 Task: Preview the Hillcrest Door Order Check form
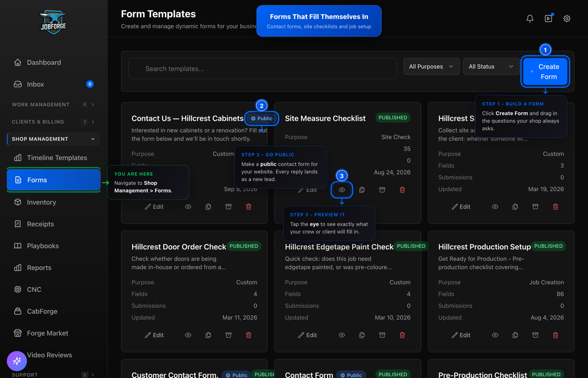pyautogui.click(x=188, y=335)
